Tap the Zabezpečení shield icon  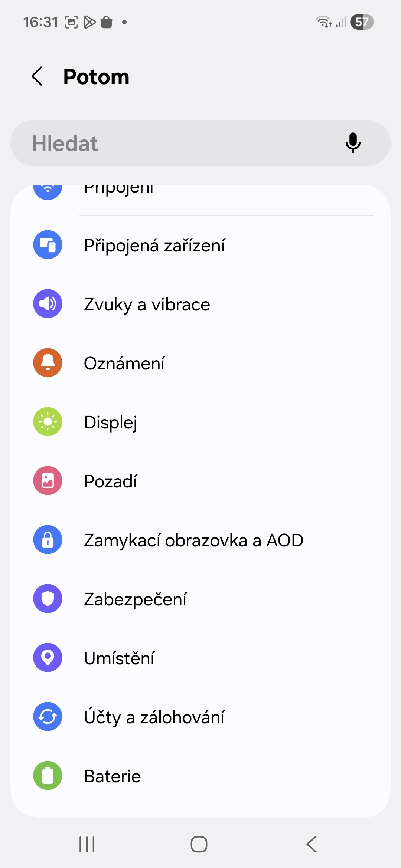[x=48, y=599]
